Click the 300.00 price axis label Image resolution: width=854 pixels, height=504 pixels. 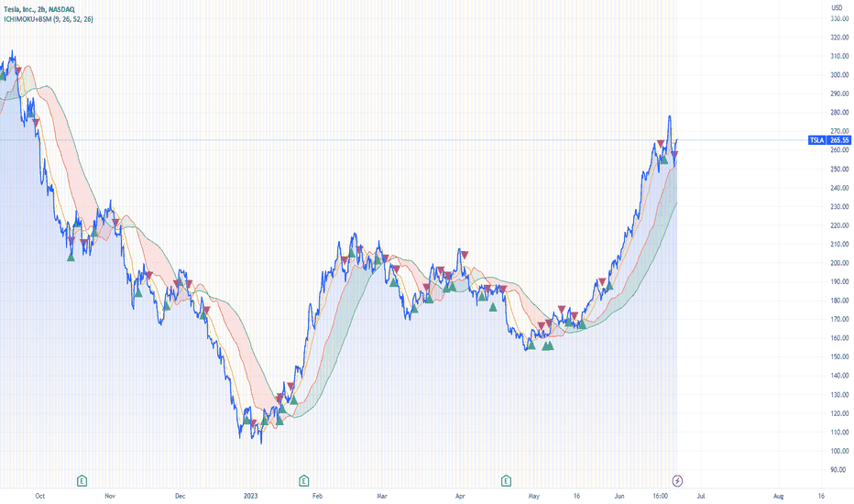pos(839,74)
